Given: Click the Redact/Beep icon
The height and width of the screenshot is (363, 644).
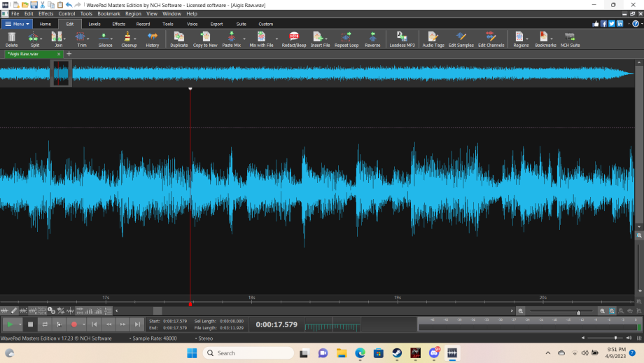Looking at the screenshot, I should pos(294,39).
